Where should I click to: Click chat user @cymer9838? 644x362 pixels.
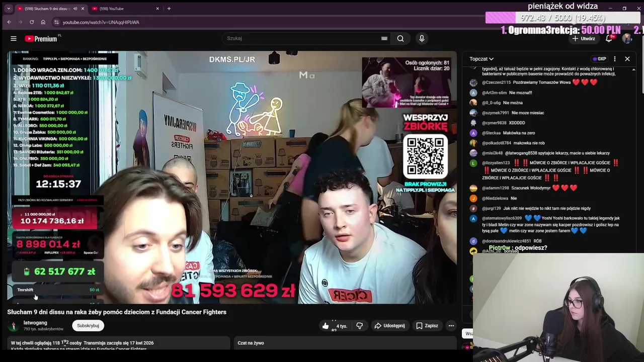pos(494,123)
